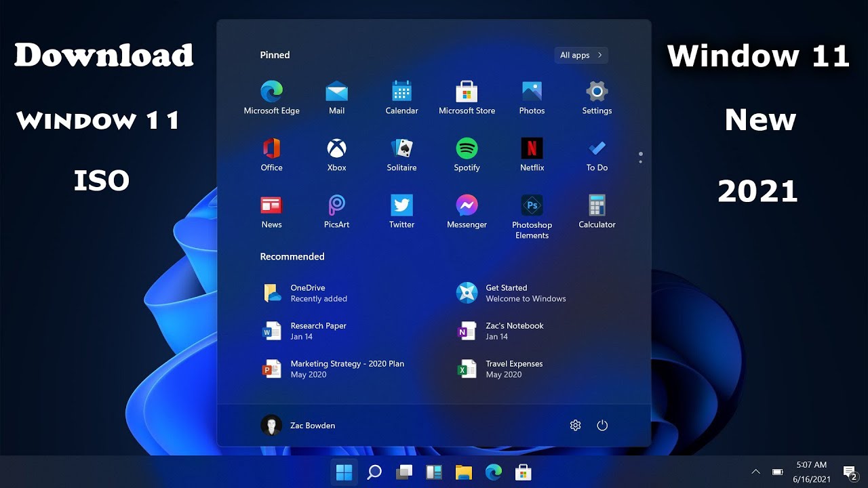868x488 pixels.
Task: Click the Start button on taskbar
Action: [344, 472]
